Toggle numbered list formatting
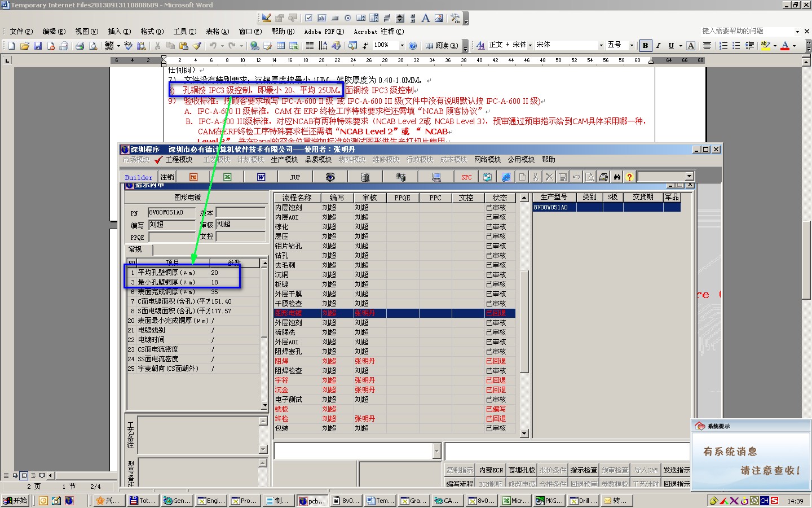The height and width of the screenshot is (508, 812). tap(723, 46)
